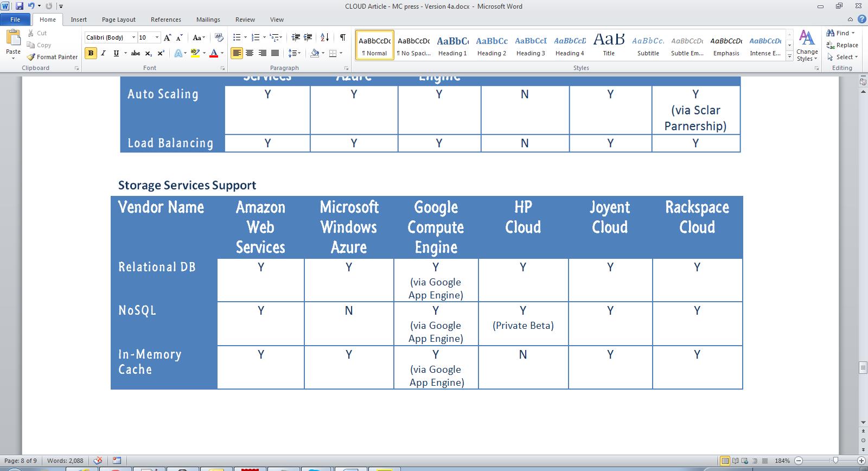Click the proofing errors status icon

tap(98, 461)
